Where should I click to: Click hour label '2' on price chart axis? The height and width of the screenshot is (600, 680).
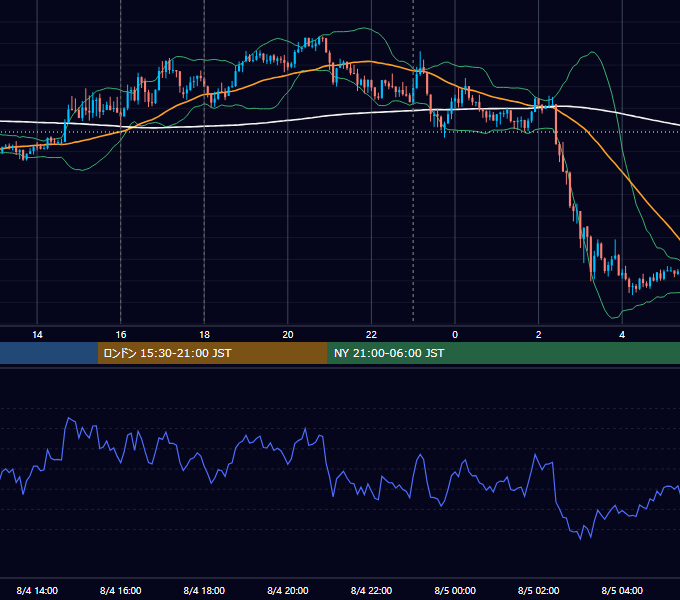[x=539, y=335]
